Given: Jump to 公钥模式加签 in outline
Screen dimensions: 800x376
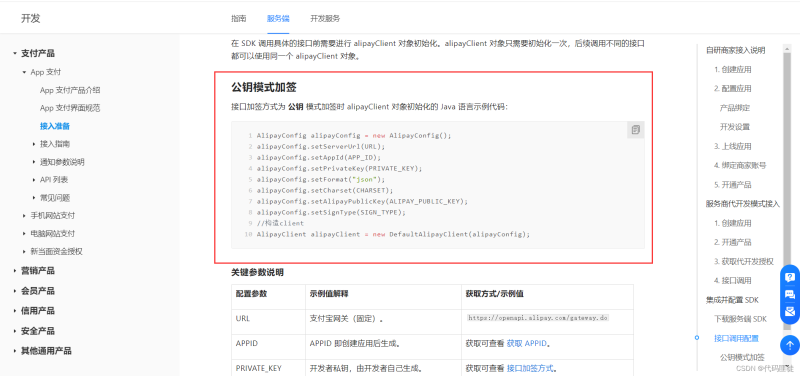Looking at the screenshot, I should 742,357.
